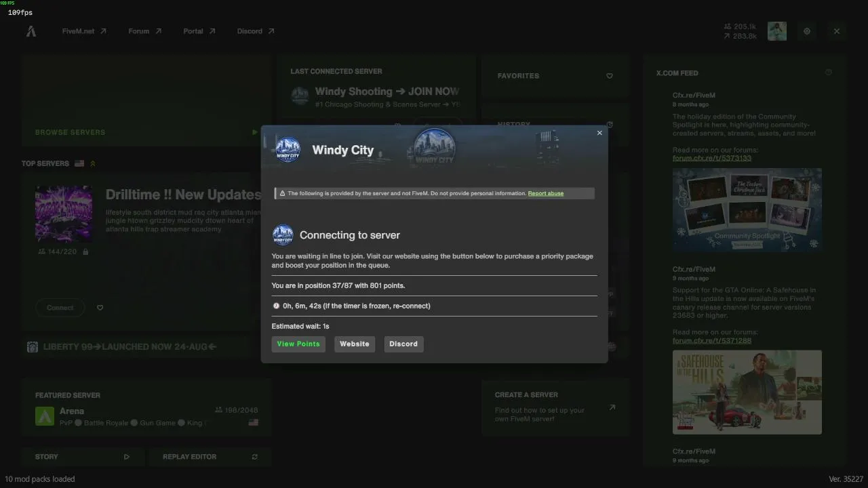
Task: Open the Safehouse in the Hills feed image
Action: point(747,392)
